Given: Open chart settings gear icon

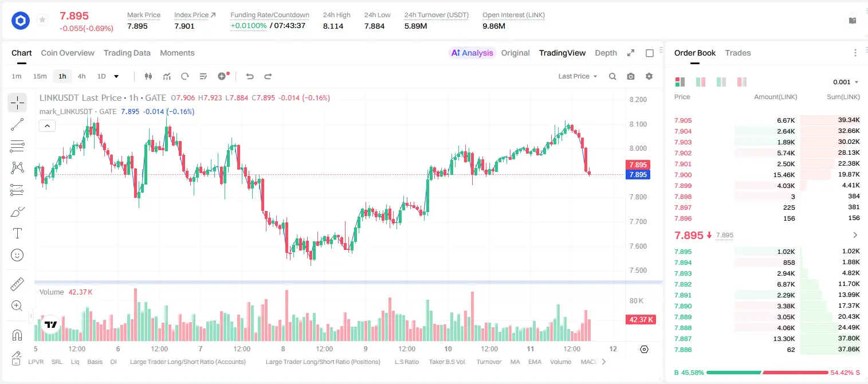Looking at the screenshot, I should click(649, 76).
